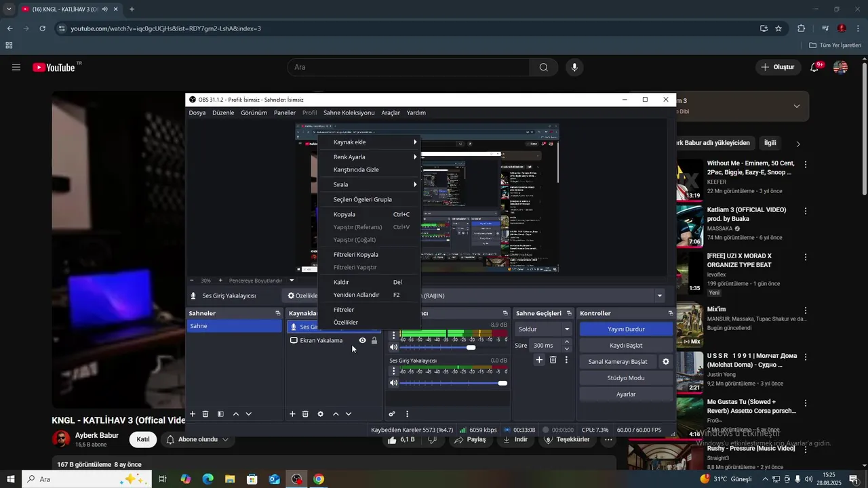
Task: Add a new source with Kaynaklar plus icon
Action: (x=292, y=414)
